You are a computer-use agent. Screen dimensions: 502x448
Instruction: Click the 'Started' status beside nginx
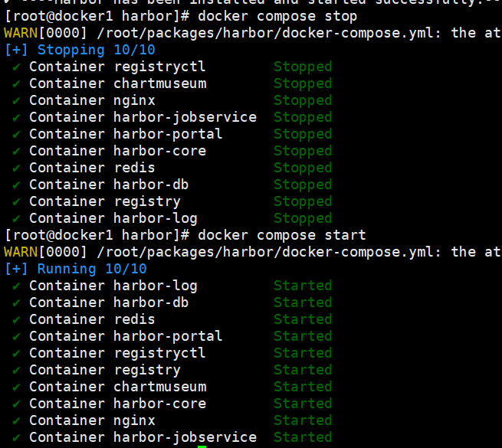coord(303,420)
